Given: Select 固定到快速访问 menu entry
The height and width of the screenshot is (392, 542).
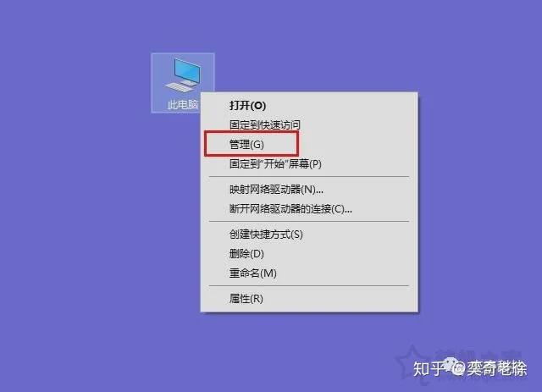Looking at the screenshot, I should click(265, 124).
